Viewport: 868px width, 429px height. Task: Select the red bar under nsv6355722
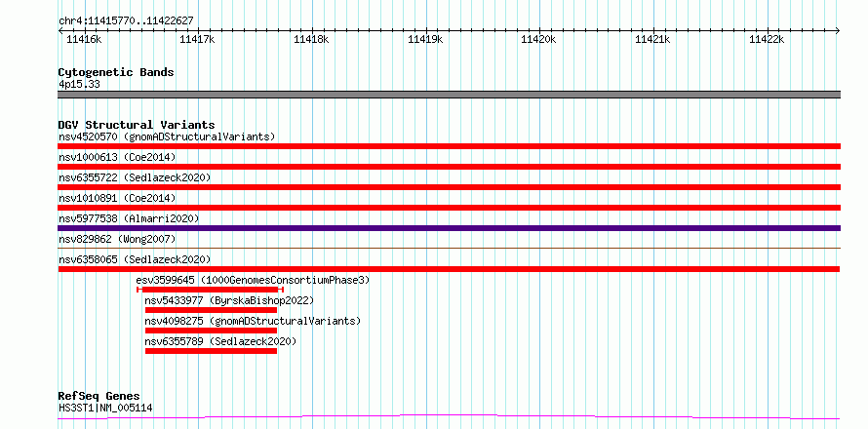pyautogui.click(x=449, y=187)
